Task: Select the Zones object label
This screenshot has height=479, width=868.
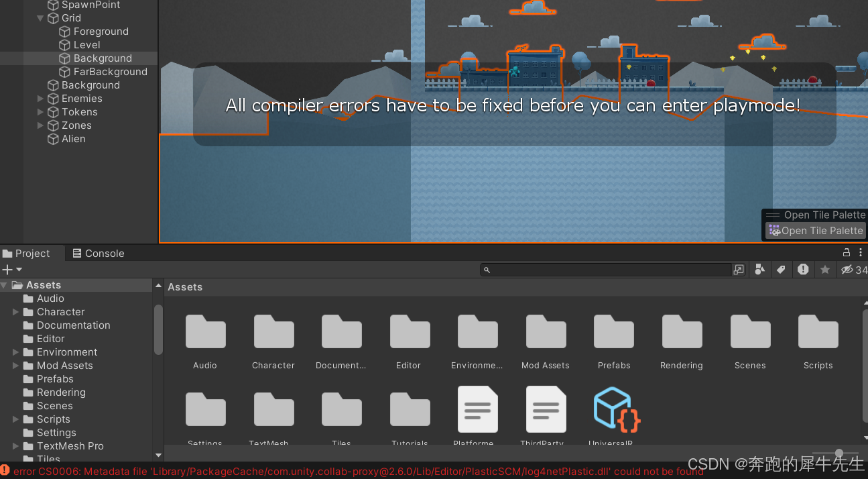Action: tap(76, 125)
